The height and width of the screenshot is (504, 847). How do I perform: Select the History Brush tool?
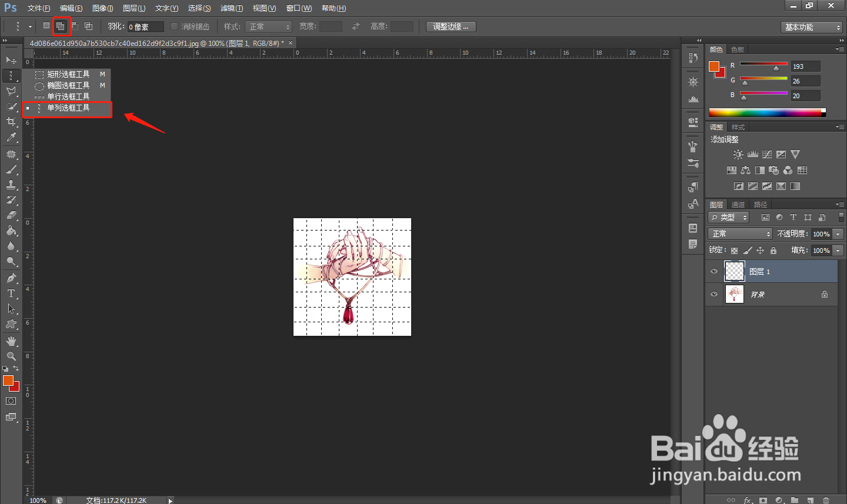11,200
